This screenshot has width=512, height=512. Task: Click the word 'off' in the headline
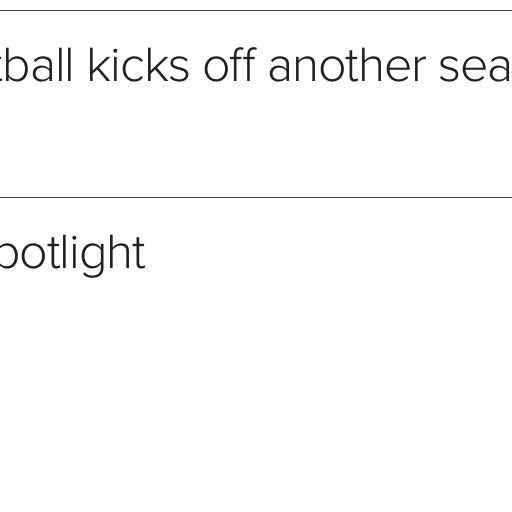click(230, 65)
